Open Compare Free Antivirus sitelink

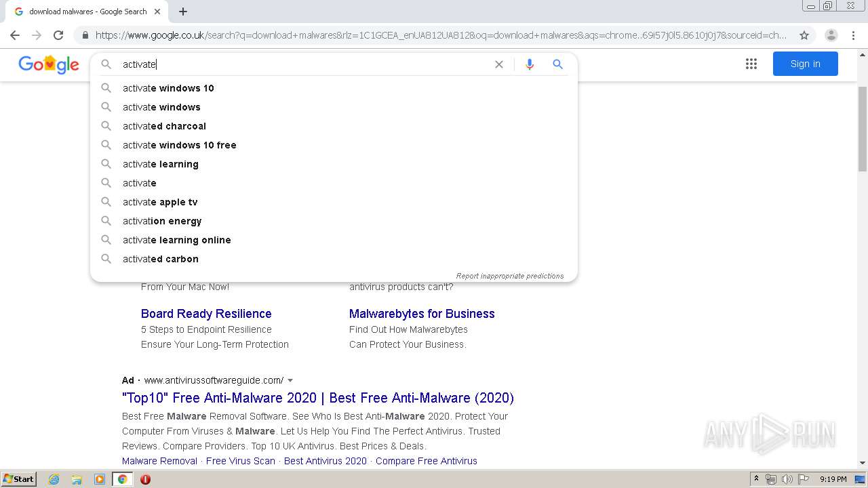click(x=427, y=461)
